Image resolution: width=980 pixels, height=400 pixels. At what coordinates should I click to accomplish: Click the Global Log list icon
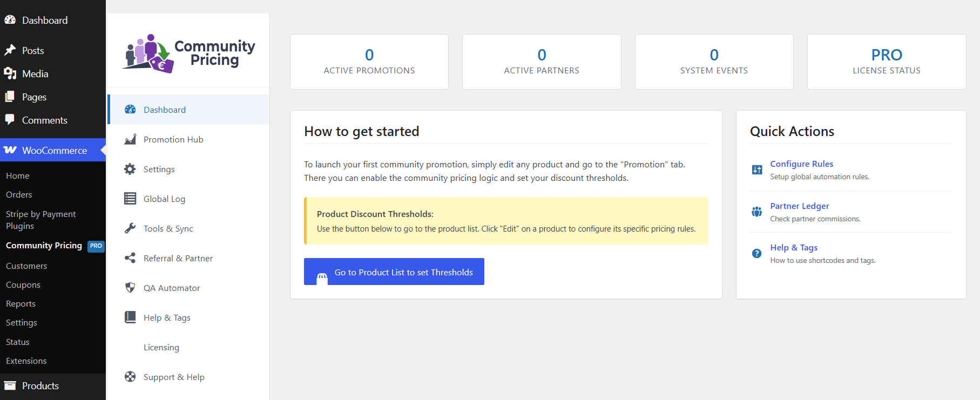point(130,199)
